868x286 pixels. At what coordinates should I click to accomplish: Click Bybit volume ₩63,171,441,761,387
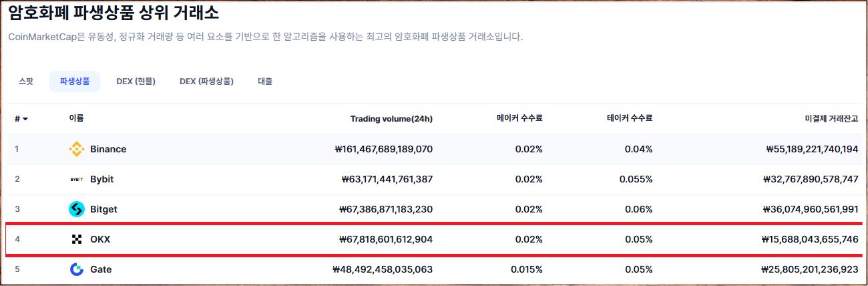coord(387,179)
